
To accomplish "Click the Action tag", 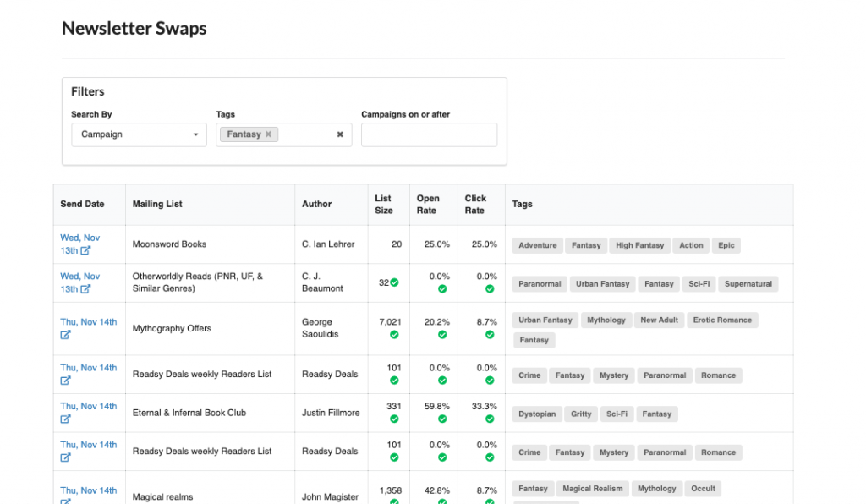I will click(691, 245).
